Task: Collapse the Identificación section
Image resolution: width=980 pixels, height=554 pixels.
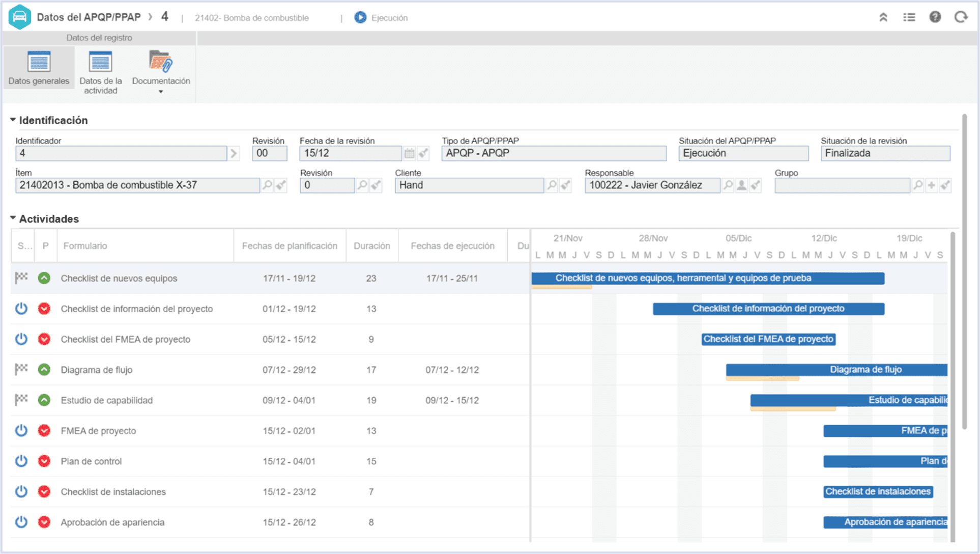Action: click(13, 120)
